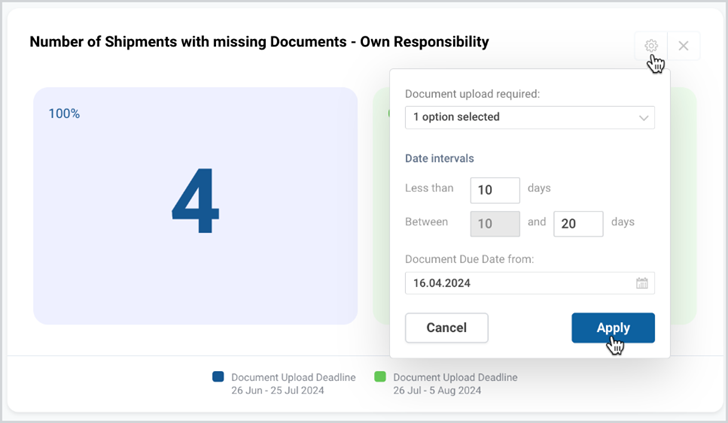This screenshot has width=728, height=423.
Task: Open the calendar picker icon
Action: pyautogui.click(x=642, y=283)
